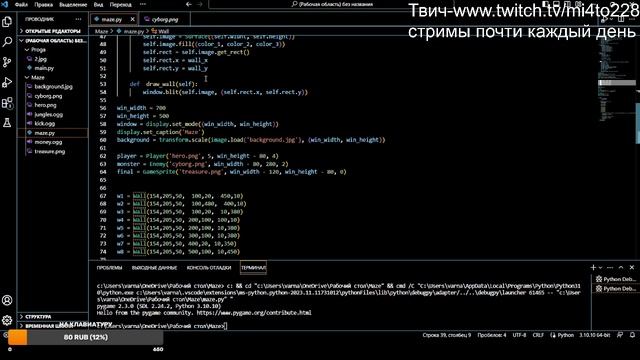Open the terminal panel more actions ellipsis

(610, 268)
